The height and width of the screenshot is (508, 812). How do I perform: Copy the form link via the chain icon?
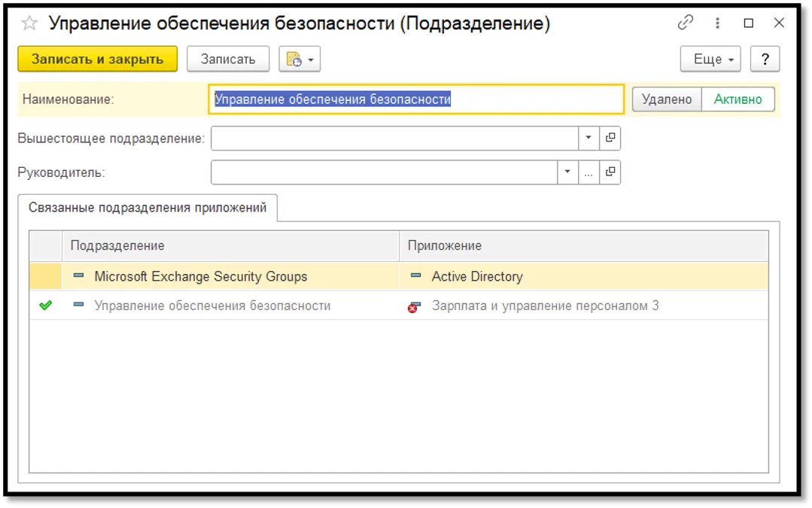click(684, 23)
